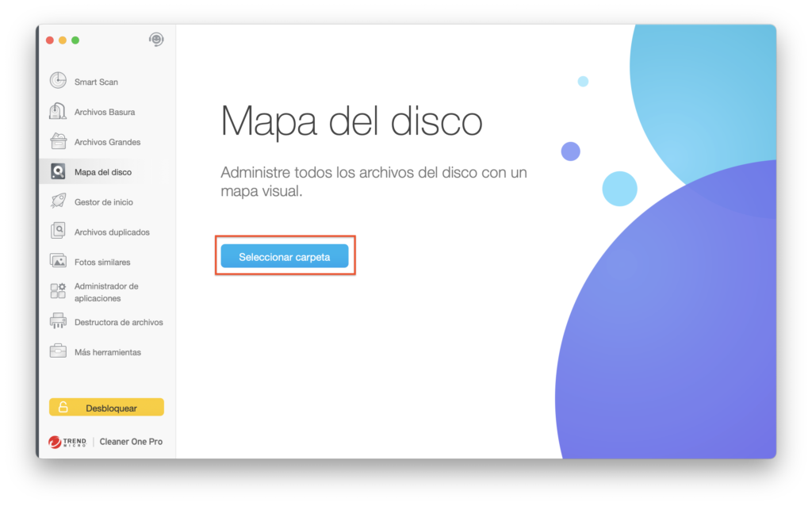Click the Smart Scan clock icon
Viewport: 812px width, 506px height.
tap(58, 81)
